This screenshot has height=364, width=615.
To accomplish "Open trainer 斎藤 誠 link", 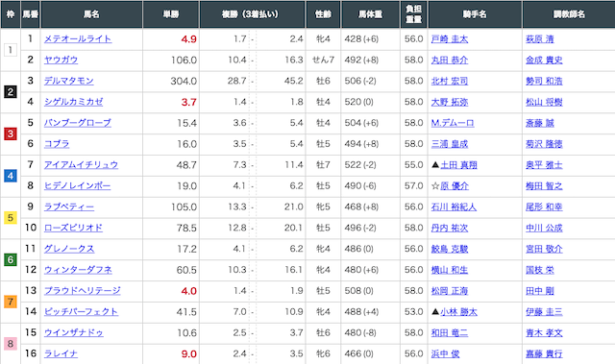I will coord(540,123).
